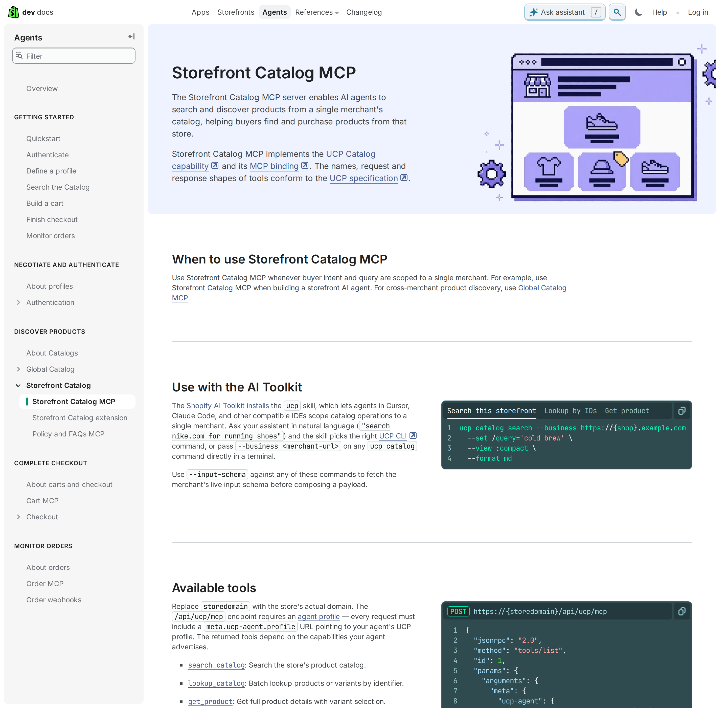Copy the POST endpoint code
This screenshot has height=708, width=728.
[682, 612]
